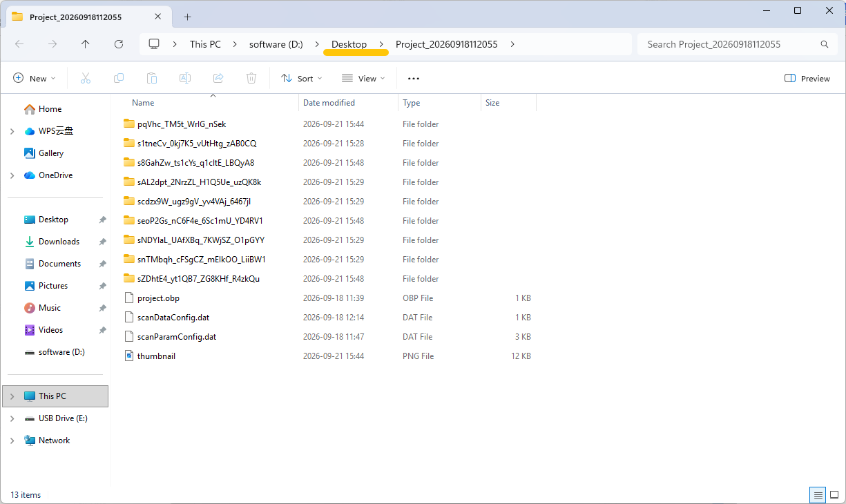This screenshot has height=504, width=846.
Task: Click the Delete trash icon
Action: [251, 79]
